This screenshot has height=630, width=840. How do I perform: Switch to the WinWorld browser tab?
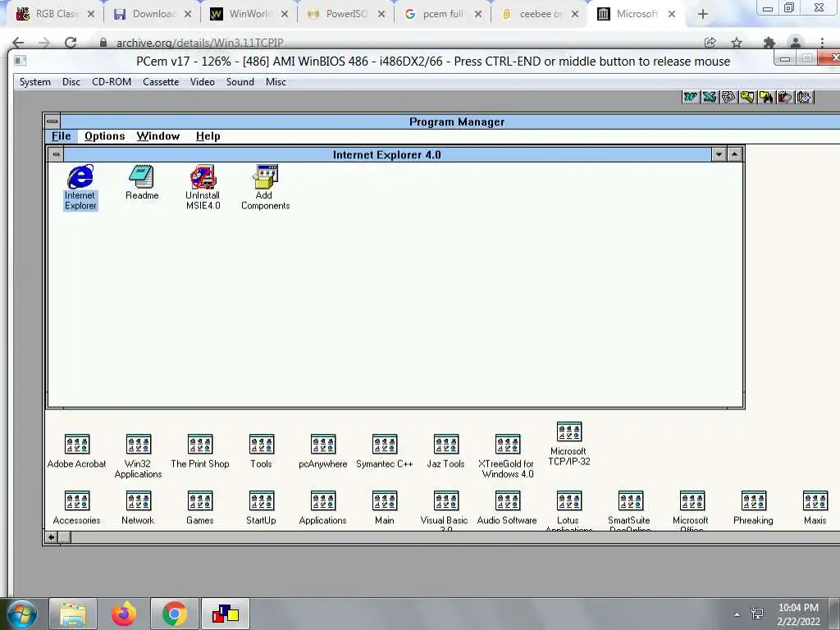click(249, 14)
